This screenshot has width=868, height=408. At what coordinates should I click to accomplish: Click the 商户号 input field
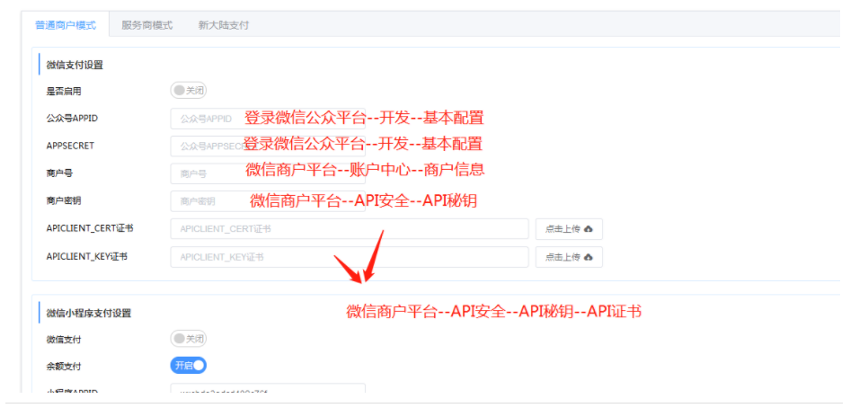(268, 173)
